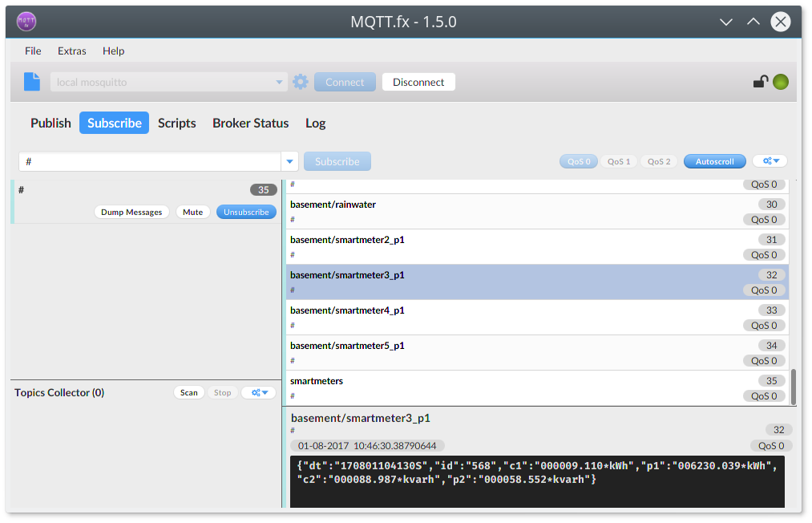
Task: Focus the topic filter input field
Action: [x=150, y=161]
